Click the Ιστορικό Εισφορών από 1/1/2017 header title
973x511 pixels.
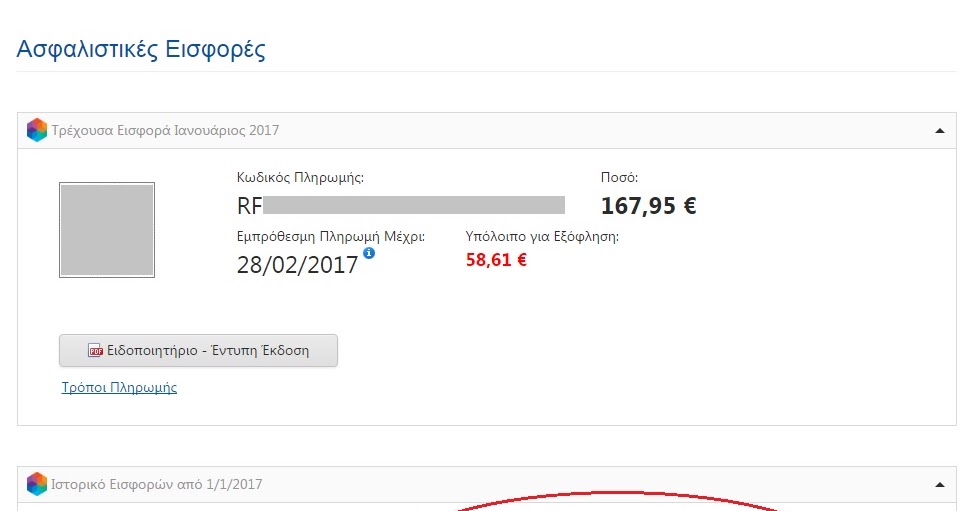(156, 484)
